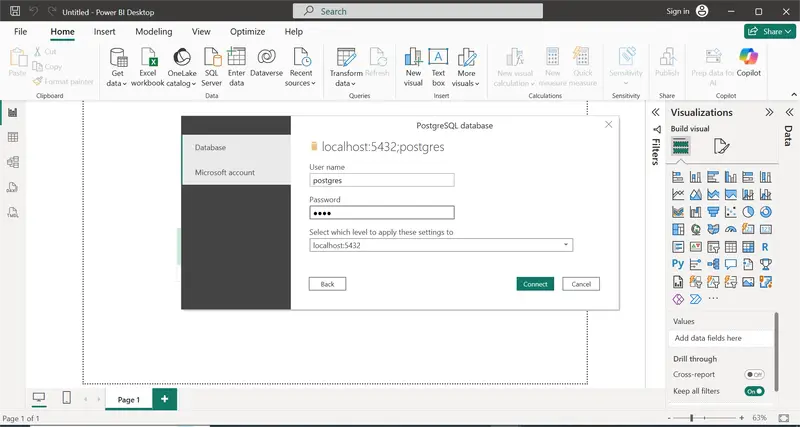The image size is (800, 427).
Task: Switch to the Modeling ribbon tab
Action: [x=154, y=32]
